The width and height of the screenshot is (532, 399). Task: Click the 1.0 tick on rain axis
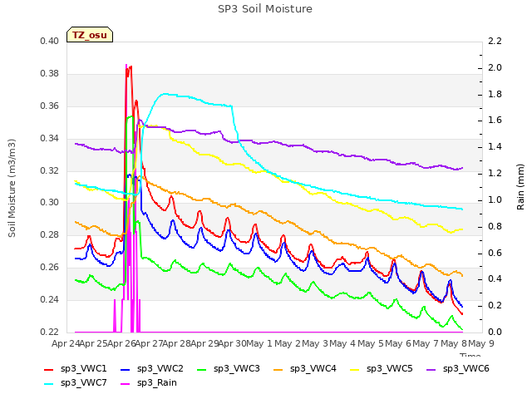click(495, 199)
